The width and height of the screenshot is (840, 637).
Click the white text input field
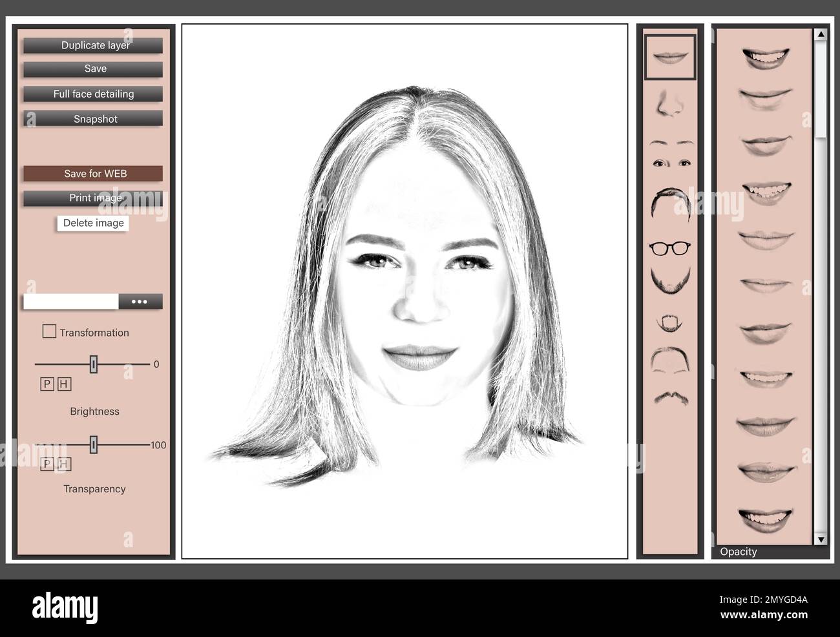click(x=71, y=302)
